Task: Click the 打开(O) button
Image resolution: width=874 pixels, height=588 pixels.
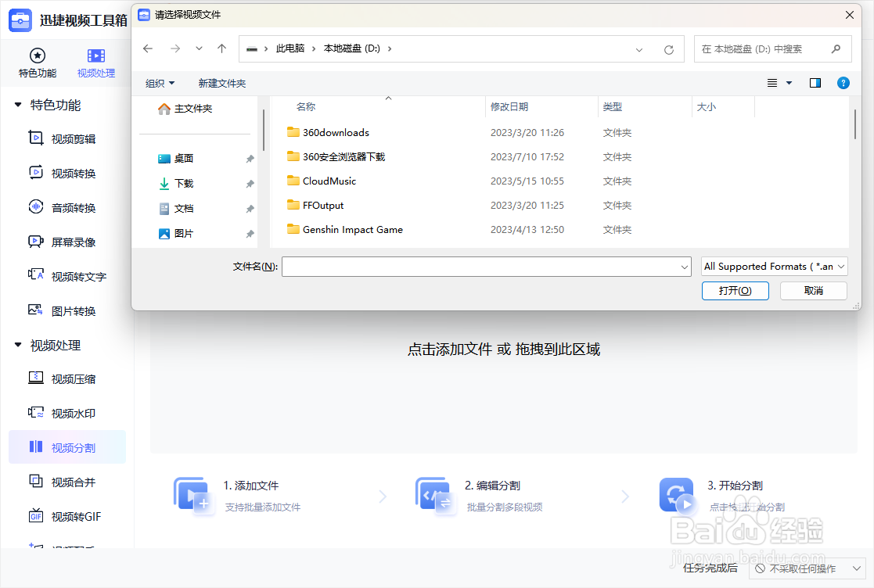Action: click(x=736, y=291)
